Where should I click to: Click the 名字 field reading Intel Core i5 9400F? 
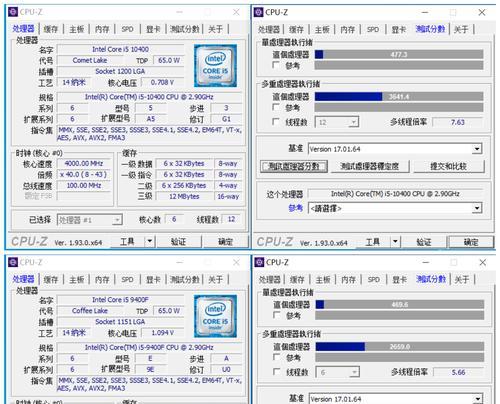120,300
